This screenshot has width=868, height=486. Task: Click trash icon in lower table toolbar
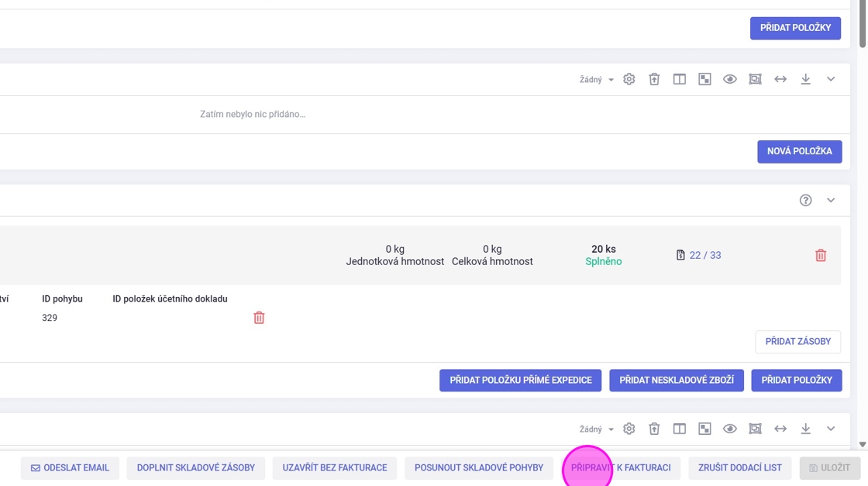point(654,429)
